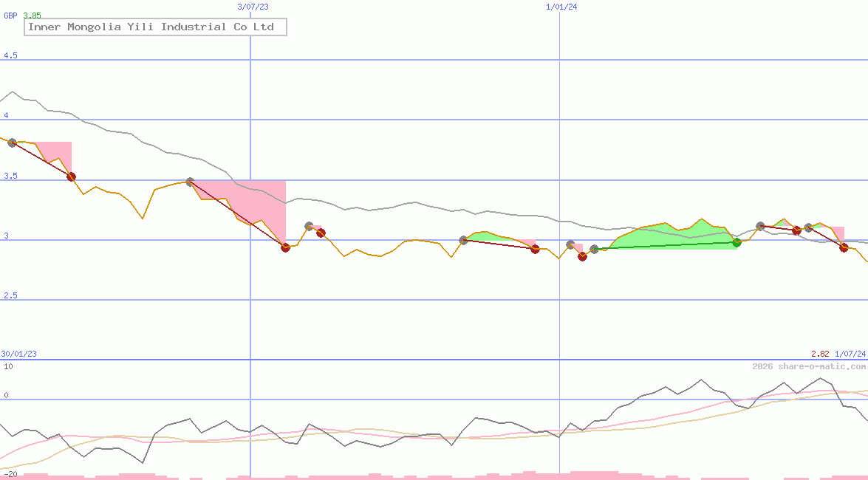Screen dimensions: 868x480
Task: Select the 3/07/23 date label at top
Action: [x=253, y=7]
